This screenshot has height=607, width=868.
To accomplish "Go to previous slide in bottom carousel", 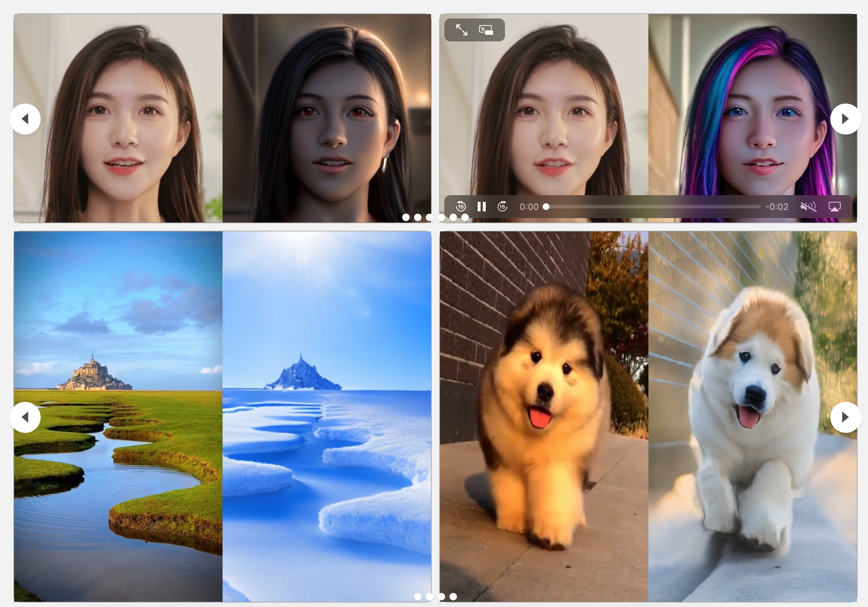I will click(x=25, y=417).
